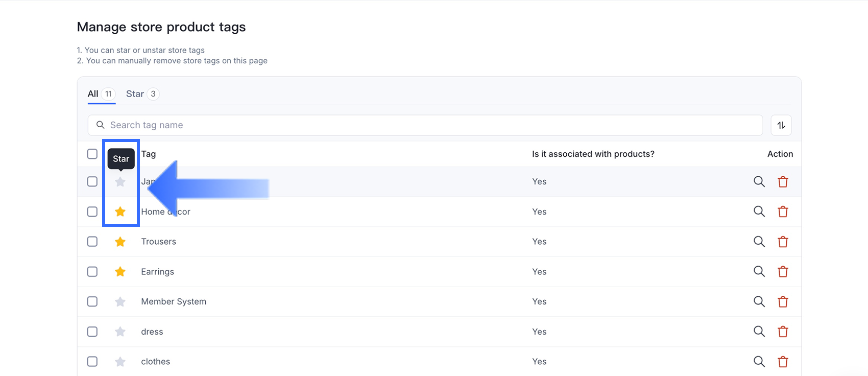868x376 pixels.
Task: Delete the Trousers tag
Action: coord(783,242)
